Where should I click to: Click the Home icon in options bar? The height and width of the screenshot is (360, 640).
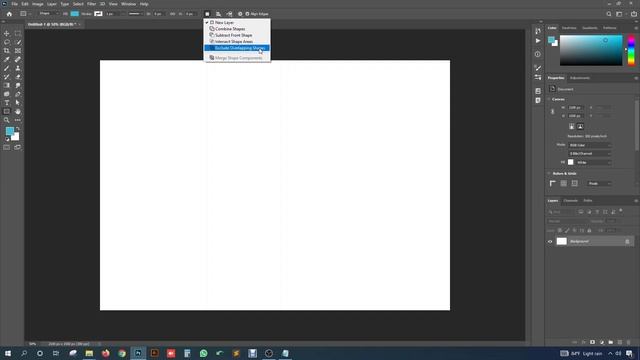tap(9, 14)
